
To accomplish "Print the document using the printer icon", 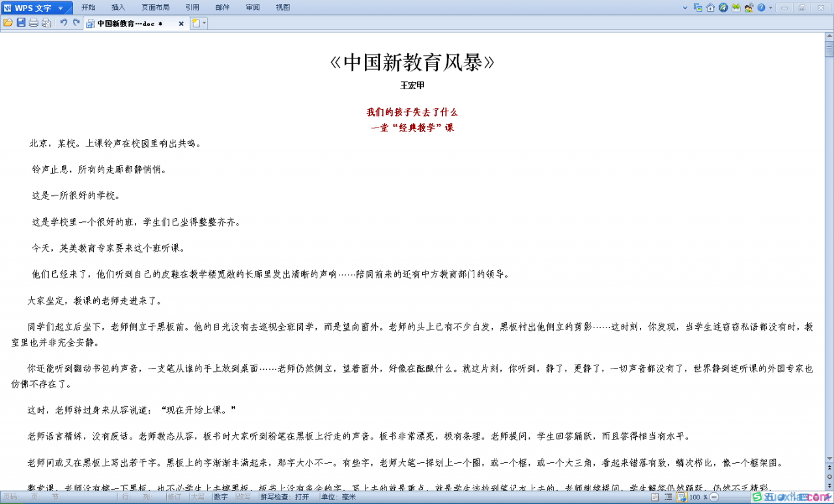I will click(x=33, y=23).
